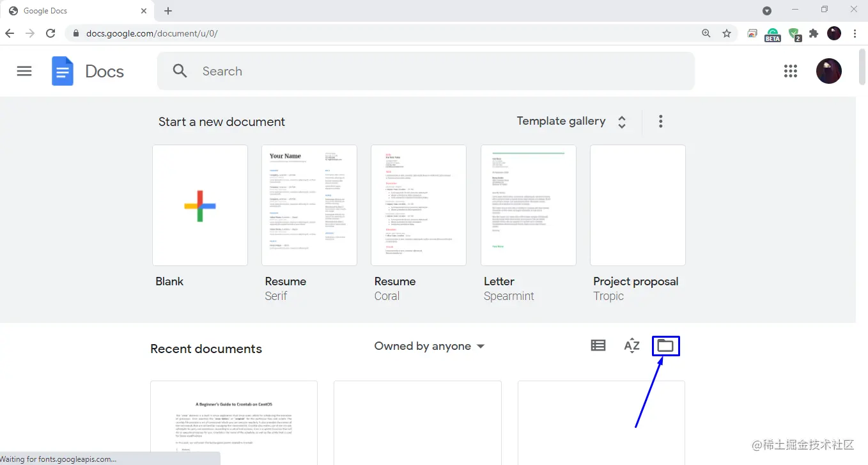Click the search magnifier icon
This screenshot has height=465, width=868.
pos(180,71)
